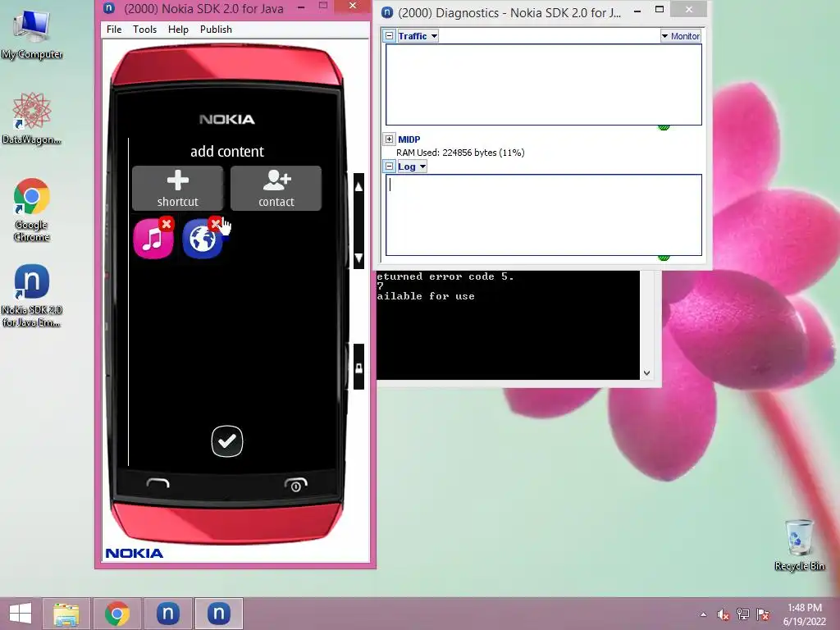Image resolution: width=840 pixels, height=630 pixels.
Task: Collapse the Traffic section
Action: 390,36
